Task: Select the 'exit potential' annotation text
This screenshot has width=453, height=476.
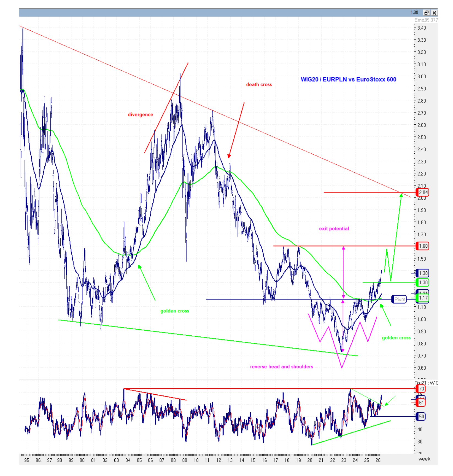Action: pyautogui.click(x=334, y=229)
